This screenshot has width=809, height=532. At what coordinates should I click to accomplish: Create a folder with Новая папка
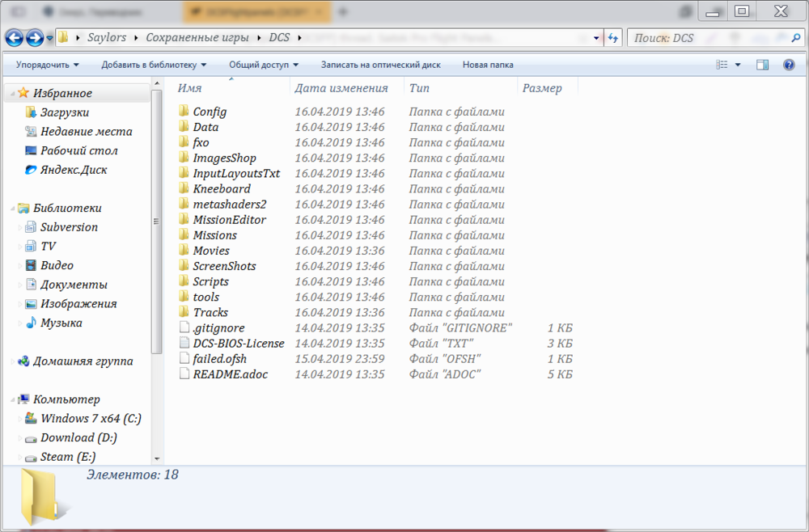pyautogui.click(x=488, y=65)
